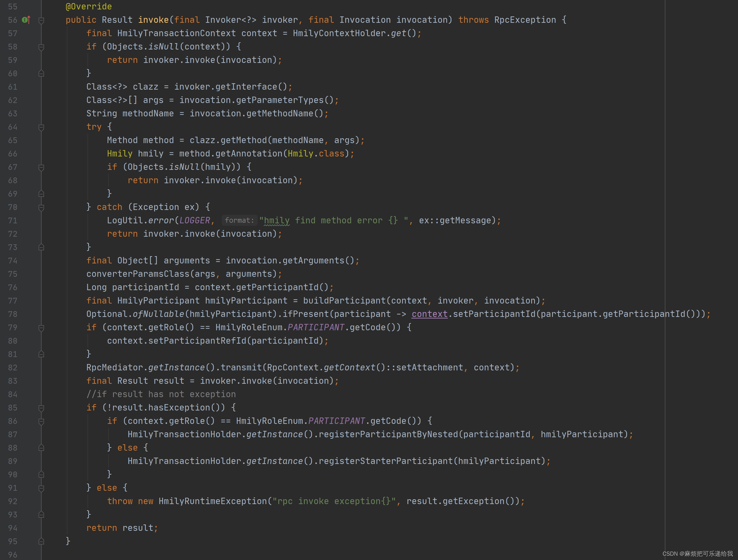Click the implements-method gutter icon on line 56
The width and height of the screenshot is (738, 560).
coord(26,20)
